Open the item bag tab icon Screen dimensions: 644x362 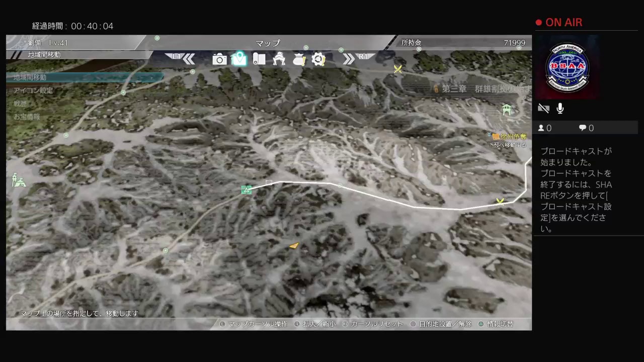pos(299,60)
